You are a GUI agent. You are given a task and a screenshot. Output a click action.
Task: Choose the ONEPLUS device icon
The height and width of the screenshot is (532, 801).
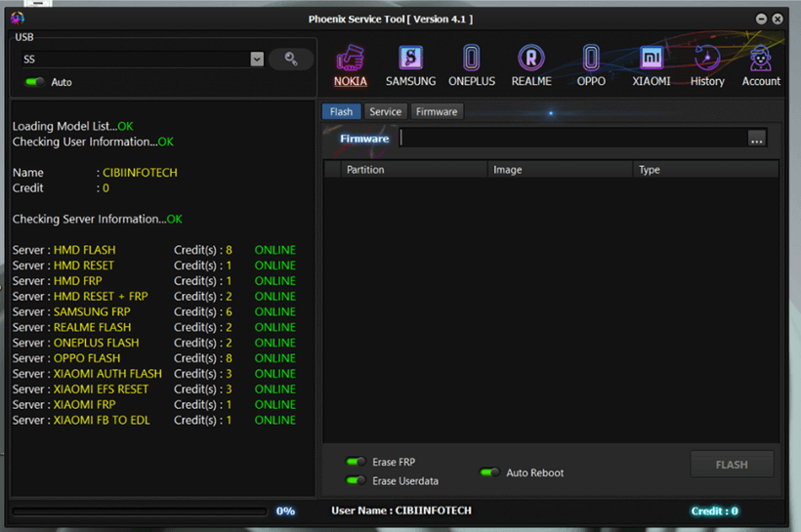point(471,60)
